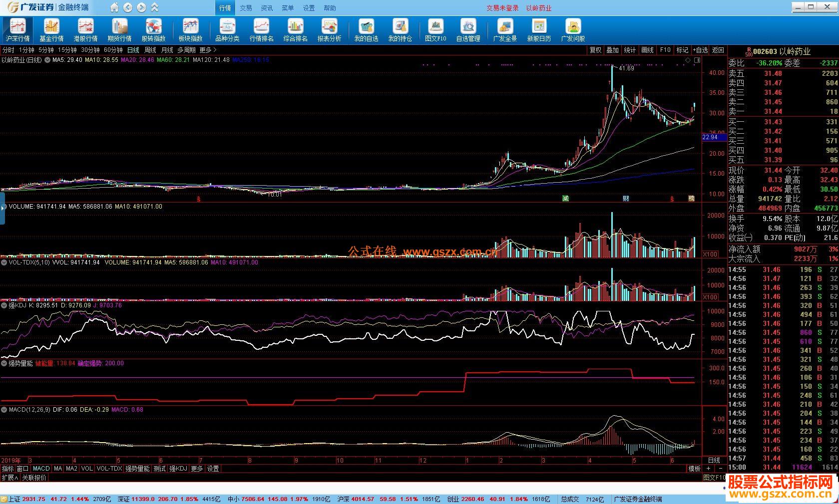839x504 pixels.
Task: Open the 我的自选 watchlist icon
Action: click(366, 30)
